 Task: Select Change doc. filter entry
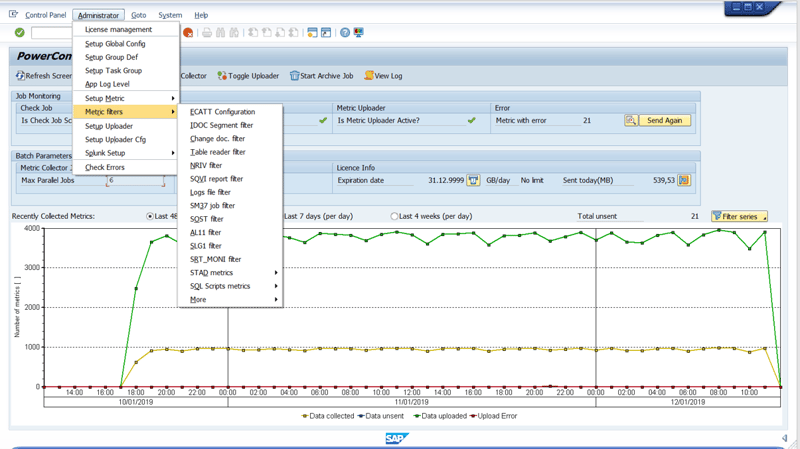click(x=230, y=139)
